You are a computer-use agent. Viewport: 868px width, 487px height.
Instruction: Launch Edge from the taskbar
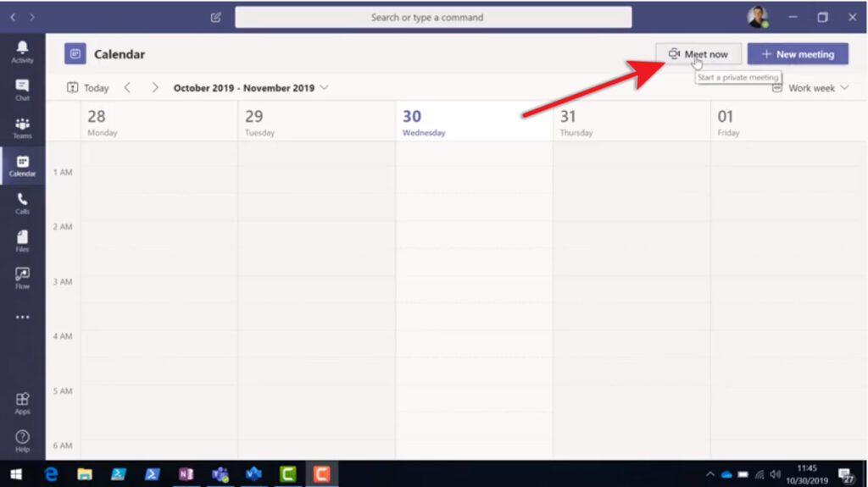(51, 474)
